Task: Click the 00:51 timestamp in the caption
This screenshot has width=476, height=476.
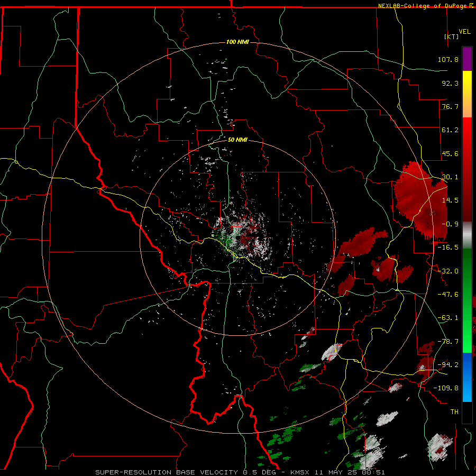Action: (375, 472)
